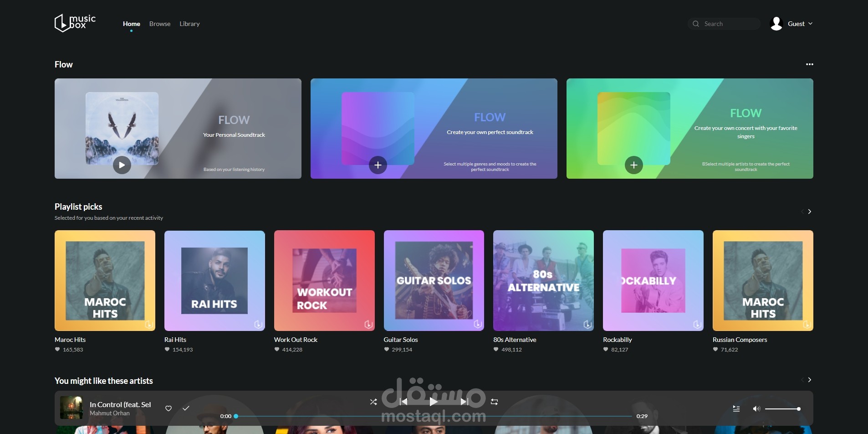
Task: Click the Rai Hits cover logo badge
Action: [x=258, y=324]
